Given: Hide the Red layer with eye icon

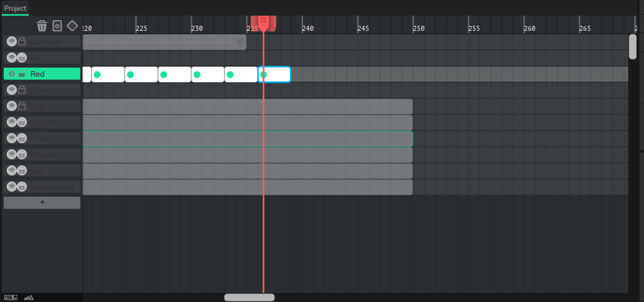Looking at the screenshot, I should [x=12, y=74].
